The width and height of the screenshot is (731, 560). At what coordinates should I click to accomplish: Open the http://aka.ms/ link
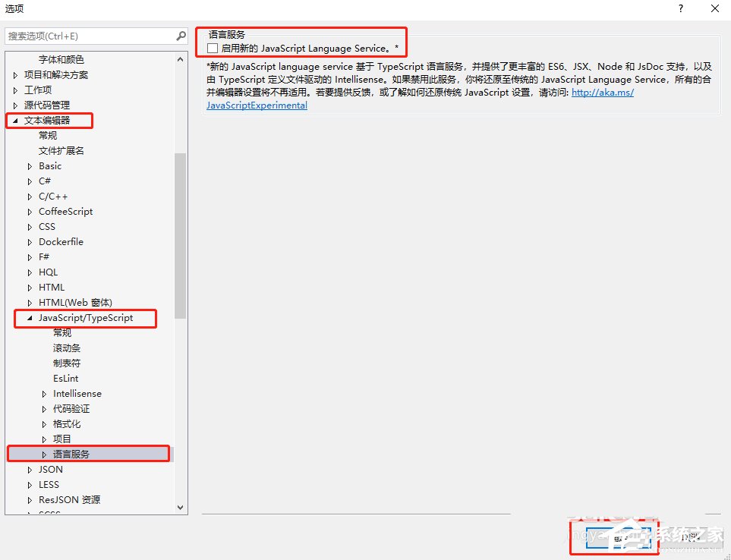[x=604, y=92]
